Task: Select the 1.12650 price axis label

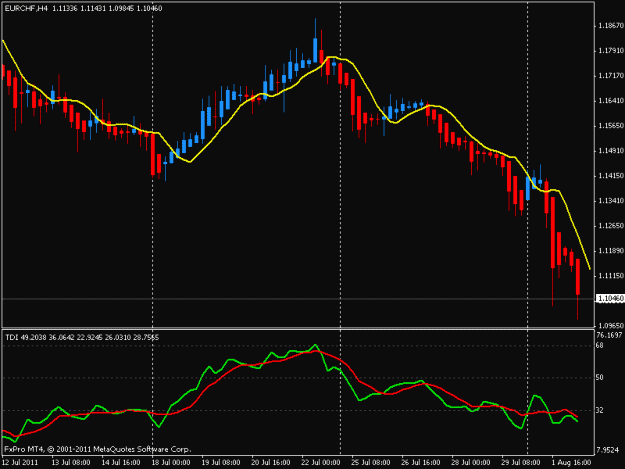Action: (611, 226)
